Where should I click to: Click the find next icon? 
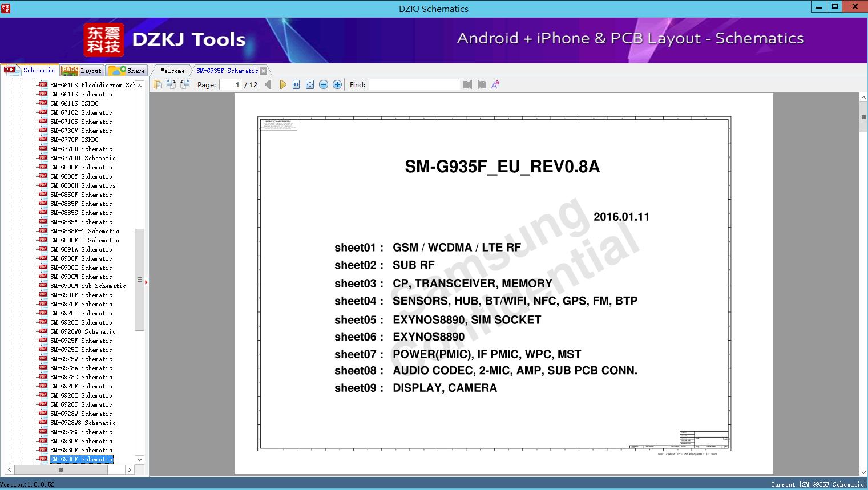(482, 84)
